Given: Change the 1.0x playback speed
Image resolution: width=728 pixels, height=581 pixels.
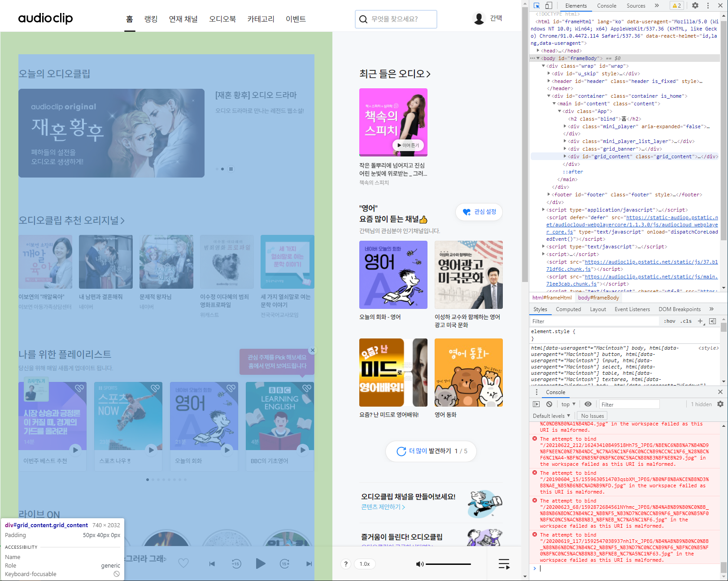Looking at the screenshot, I should pyautogui.click(x=365, y=564).
